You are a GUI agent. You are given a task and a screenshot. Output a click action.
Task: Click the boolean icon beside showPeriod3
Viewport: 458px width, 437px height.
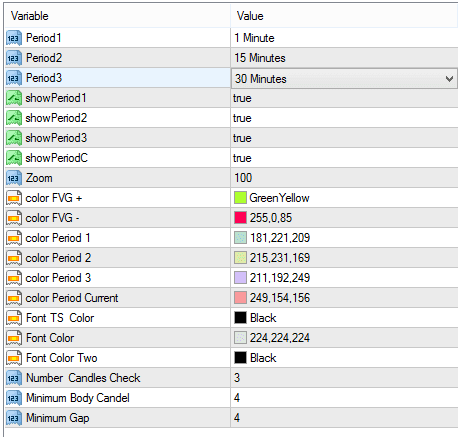pyautogui.click(x=14, y=138)
